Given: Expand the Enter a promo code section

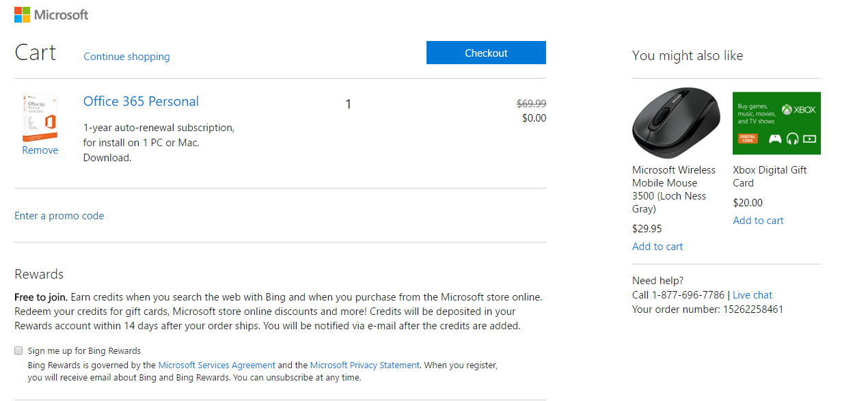Looking at the screenshot, I should pyautogui.click(x=59, y=216).
